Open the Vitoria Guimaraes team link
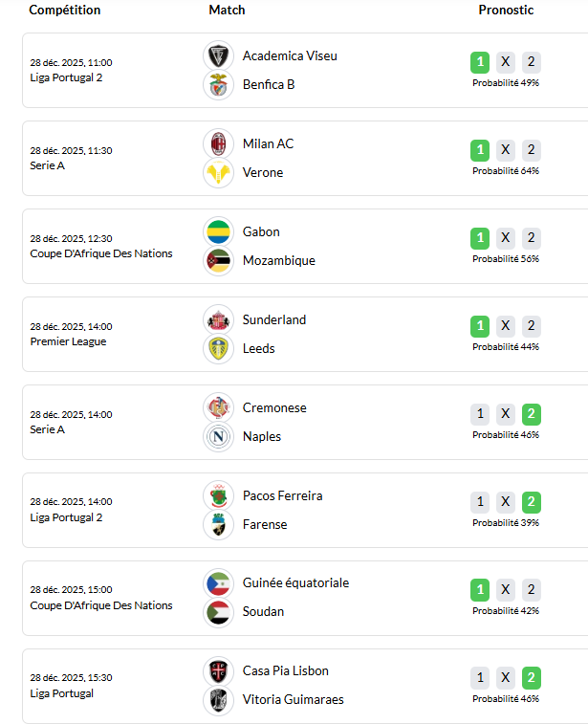This screenshot has height=724, width=588. pos(293,699)
